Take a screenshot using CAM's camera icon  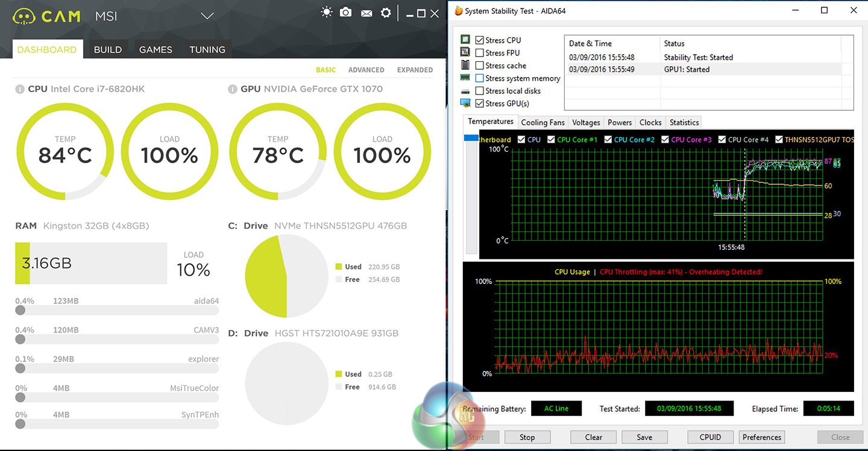[x=346, y=12]
